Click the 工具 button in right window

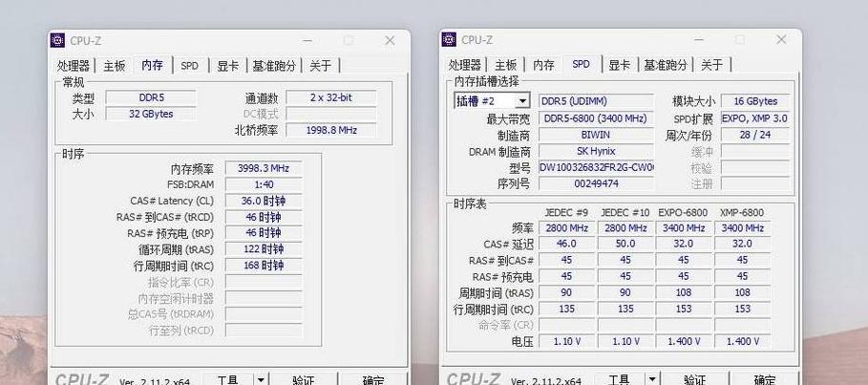coord(620,379)
